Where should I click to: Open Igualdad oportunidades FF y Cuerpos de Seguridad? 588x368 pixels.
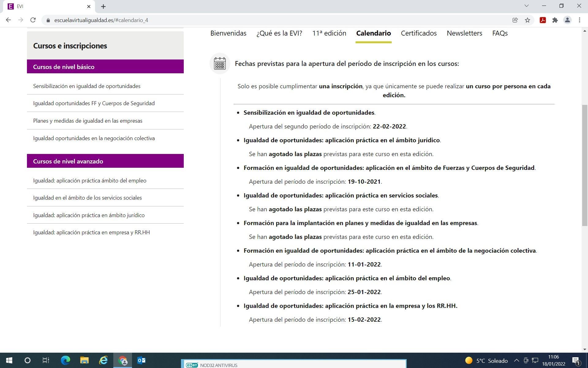click(x=94, y=103)
